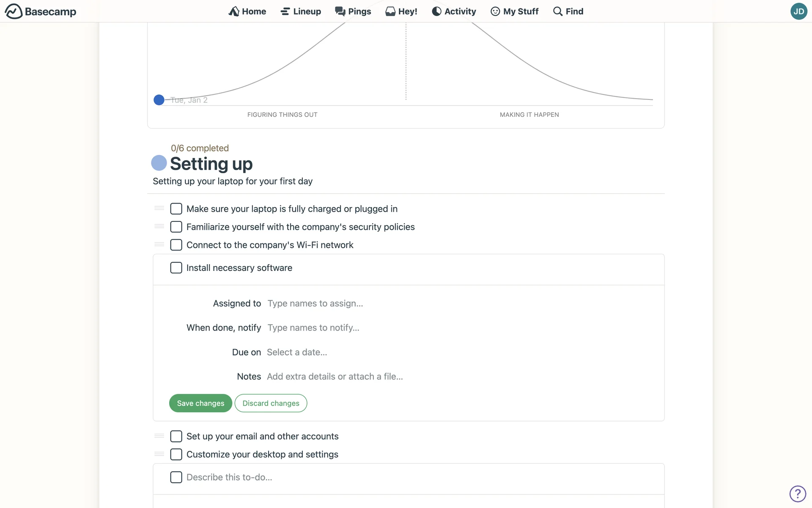Mark Set up your email to-do complete
Viewport: 812px width, 508px height.
coord(176,436)
